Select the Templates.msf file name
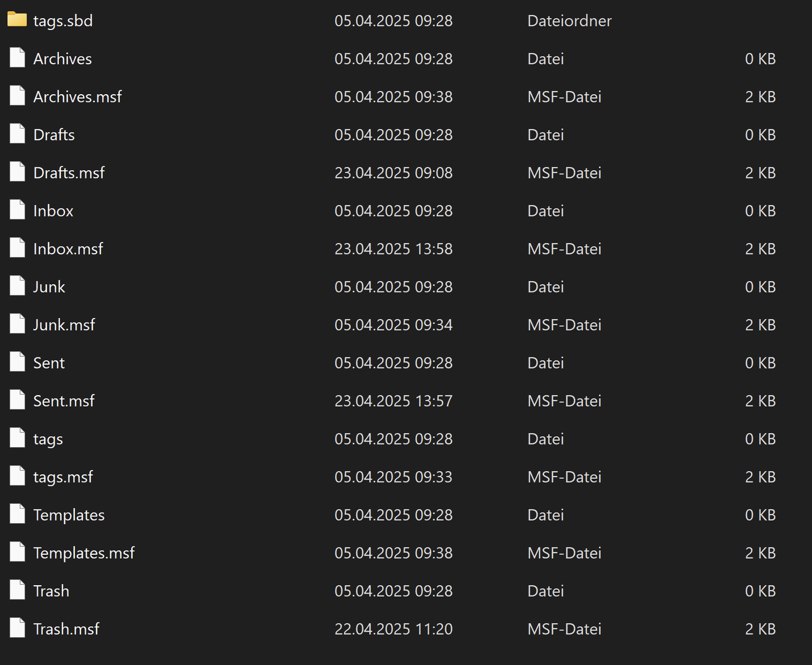 point(84,553)
